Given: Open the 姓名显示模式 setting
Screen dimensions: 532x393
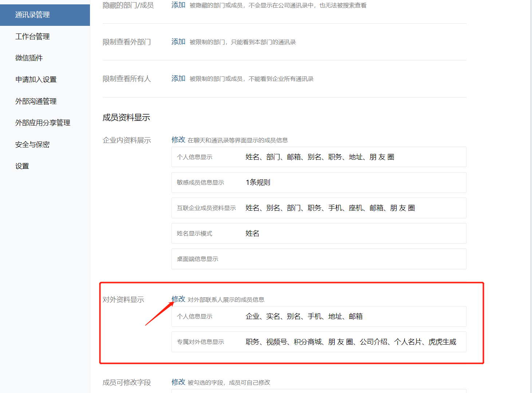Looking at the screenshot, I should pos(319,233).
